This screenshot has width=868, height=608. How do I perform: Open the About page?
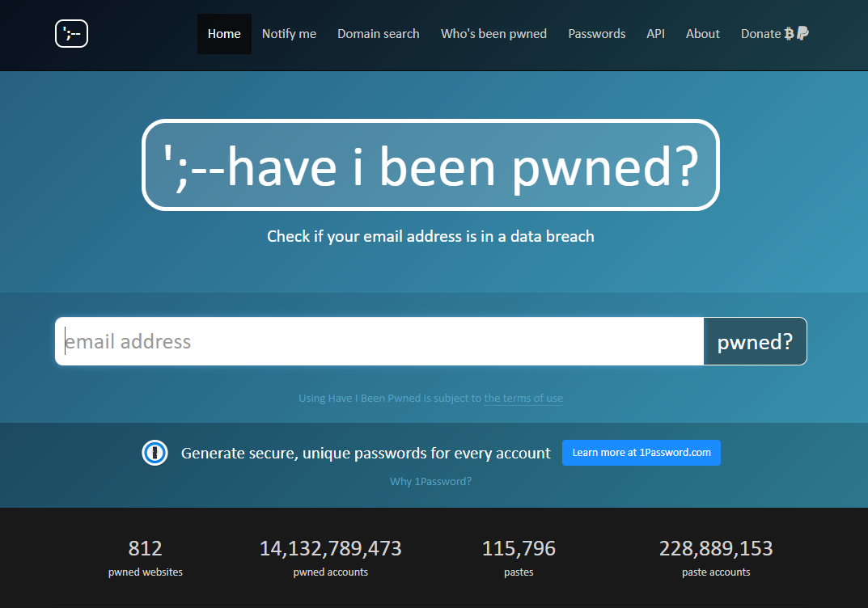(x=702, y=33)
